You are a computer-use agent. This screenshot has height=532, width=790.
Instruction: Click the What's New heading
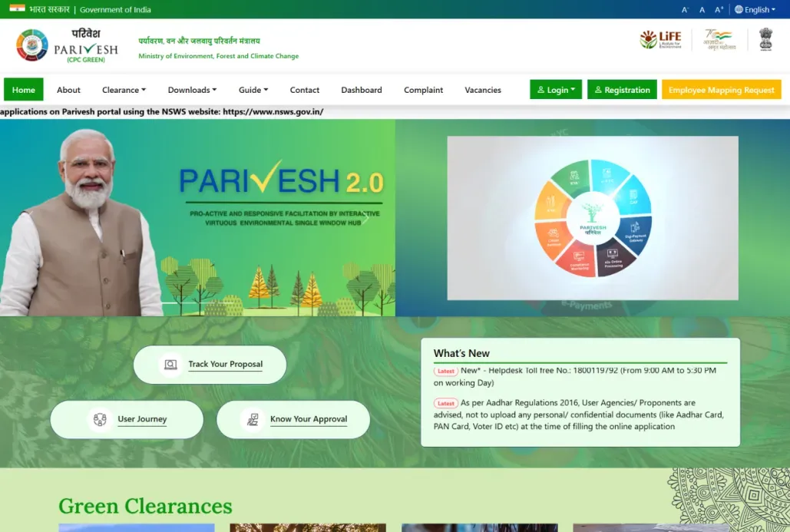[461, 353]
